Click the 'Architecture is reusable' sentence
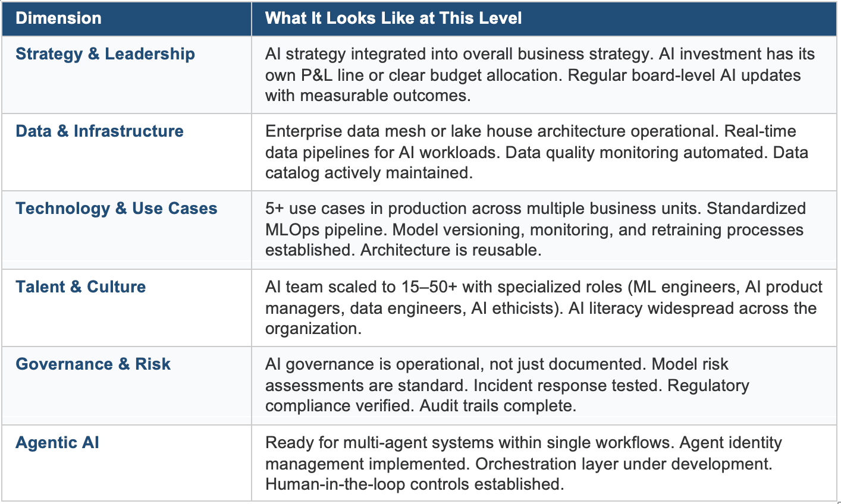Viewport: 841px width, 504px height. click(450, 250)
